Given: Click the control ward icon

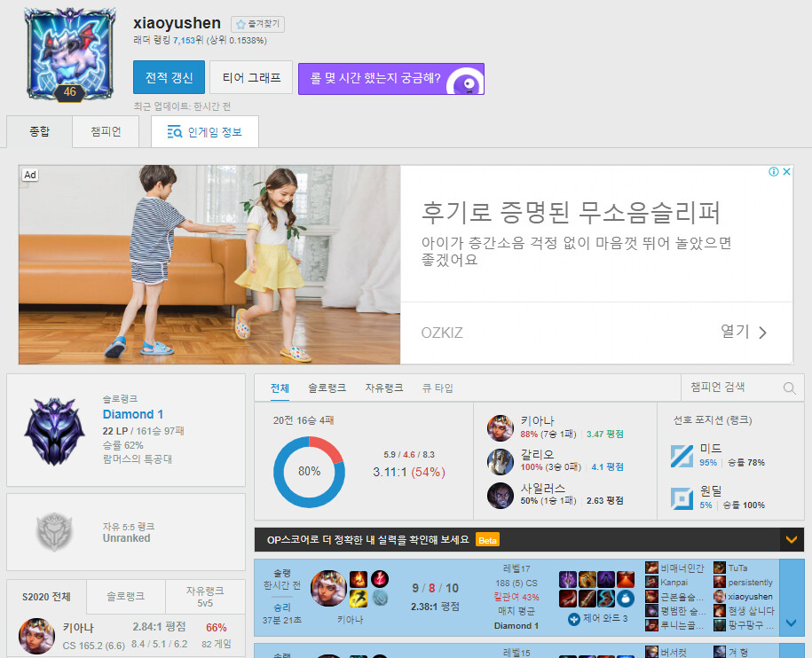Looking at the screenshot, I should click(574, 619).
